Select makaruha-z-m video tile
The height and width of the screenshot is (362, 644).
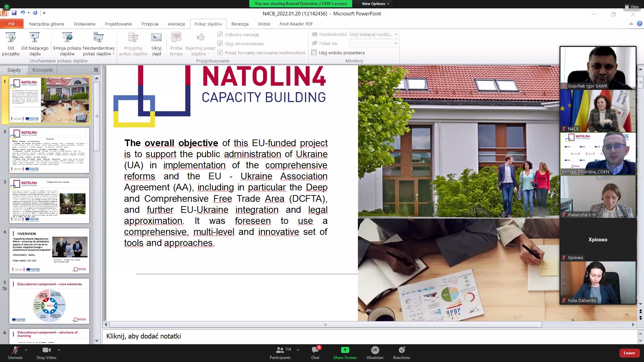tap(598, 197)
